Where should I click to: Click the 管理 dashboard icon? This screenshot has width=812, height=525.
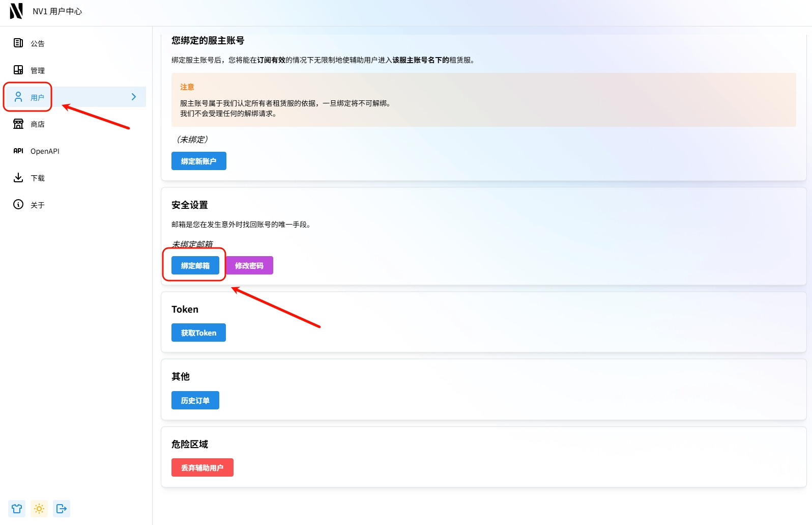(x=18, y=70)
